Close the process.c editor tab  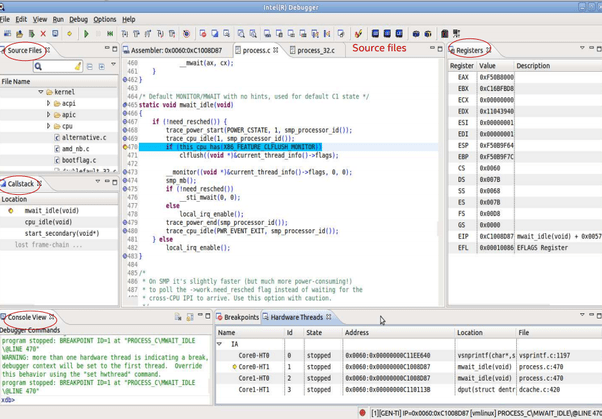276,50
